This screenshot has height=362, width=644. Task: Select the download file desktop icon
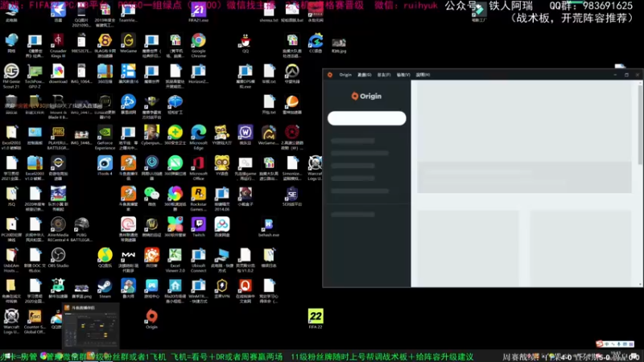click(x=58, y=73)
